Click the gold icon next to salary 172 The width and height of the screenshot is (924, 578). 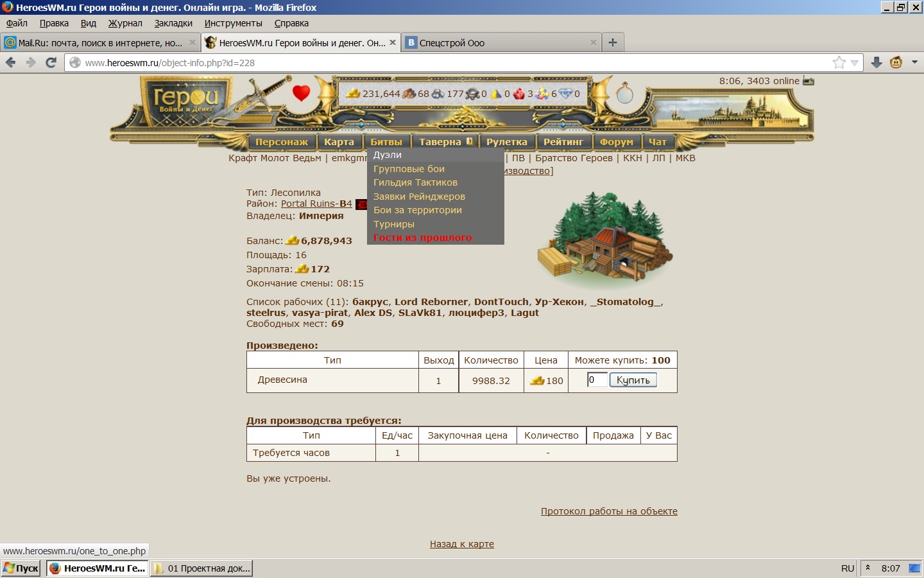pyautogui.click(x=302, y=269)
